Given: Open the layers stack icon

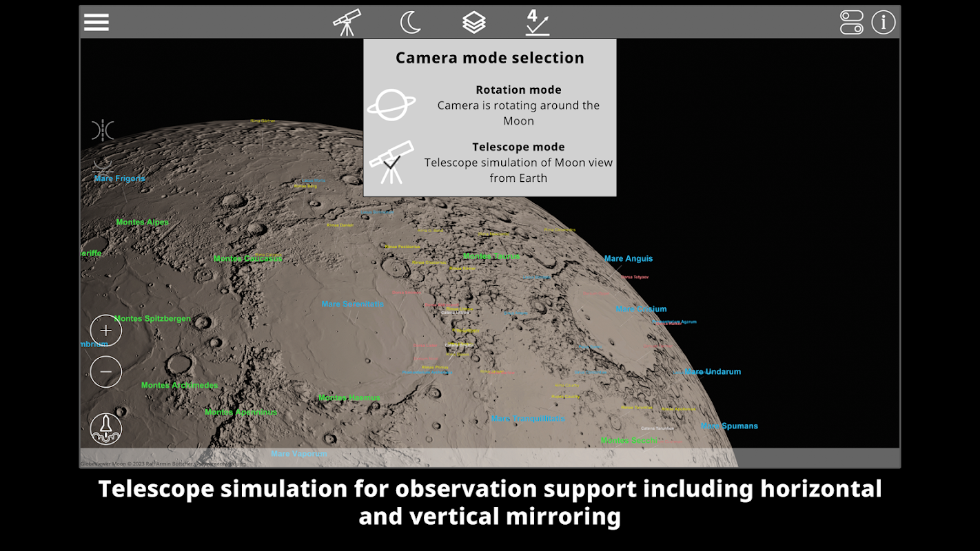Looking at the screenshot, I should [474, 22].
